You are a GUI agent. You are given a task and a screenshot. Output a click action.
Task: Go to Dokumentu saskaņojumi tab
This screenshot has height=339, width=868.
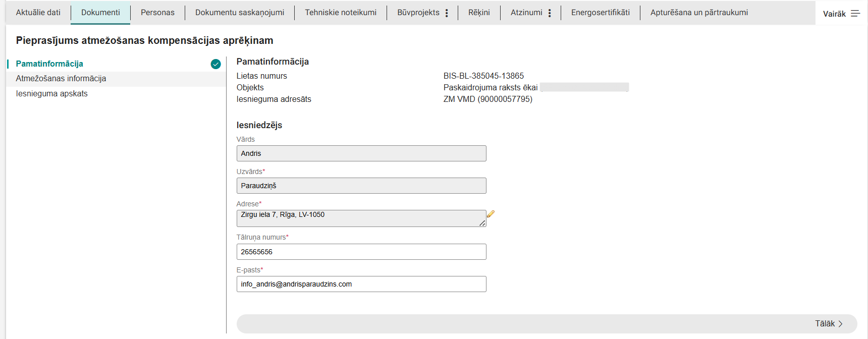tap(240, 13)
